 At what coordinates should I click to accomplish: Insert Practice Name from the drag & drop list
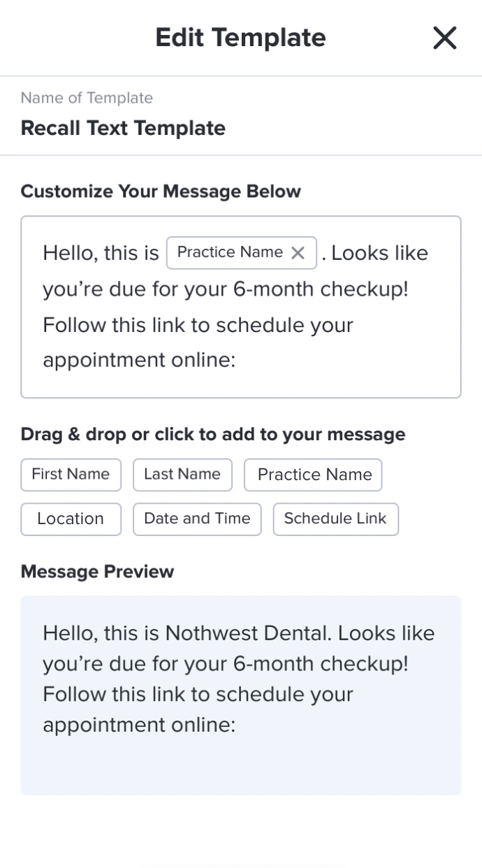point(314,475)
